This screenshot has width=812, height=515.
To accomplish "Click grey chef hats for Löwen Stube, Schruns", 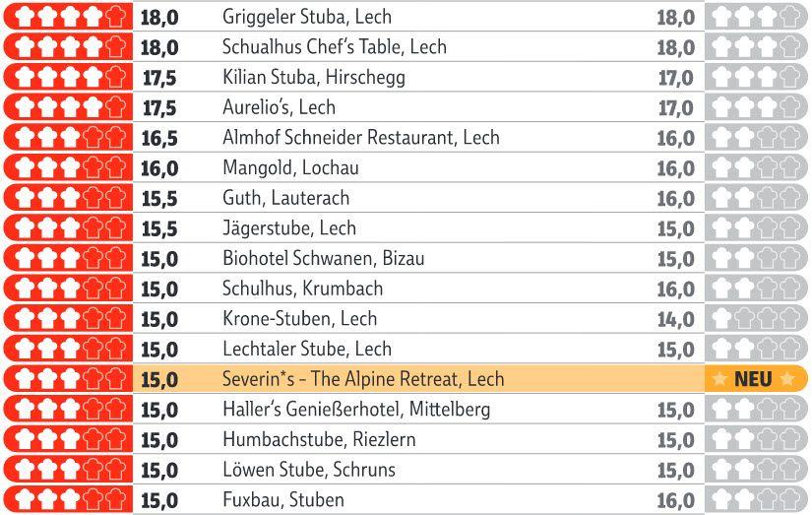I will [x=756, y=470].
